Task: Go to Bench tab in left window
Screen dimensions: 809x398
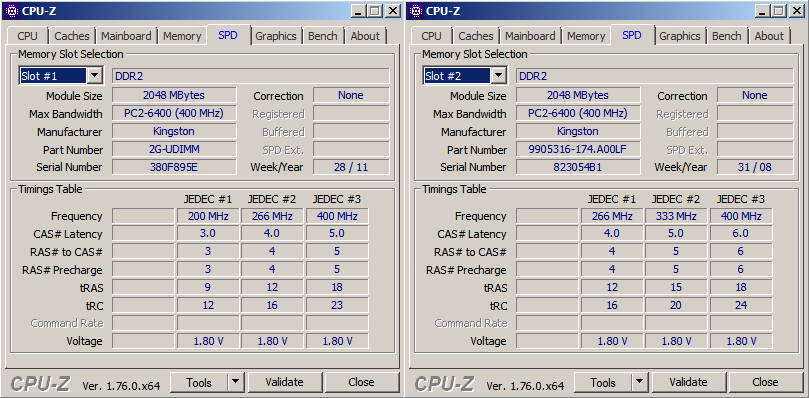Action: pyautogui.click(x=323, y=36)
